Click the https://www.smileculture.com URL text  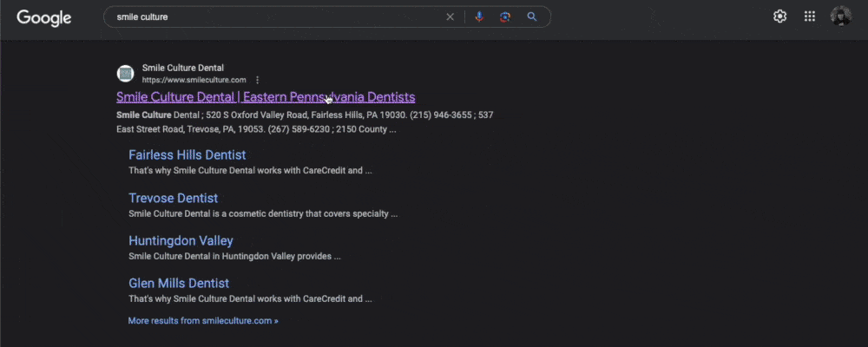click(194, 81)
